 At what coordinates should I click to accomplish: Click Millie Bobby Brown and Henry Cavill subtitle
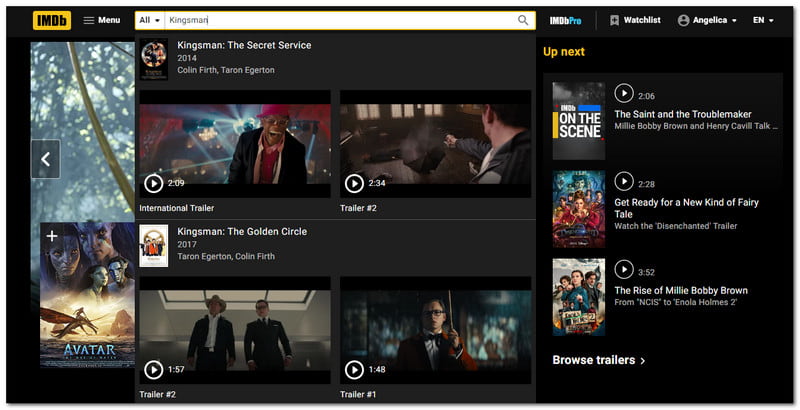point(696,126)
